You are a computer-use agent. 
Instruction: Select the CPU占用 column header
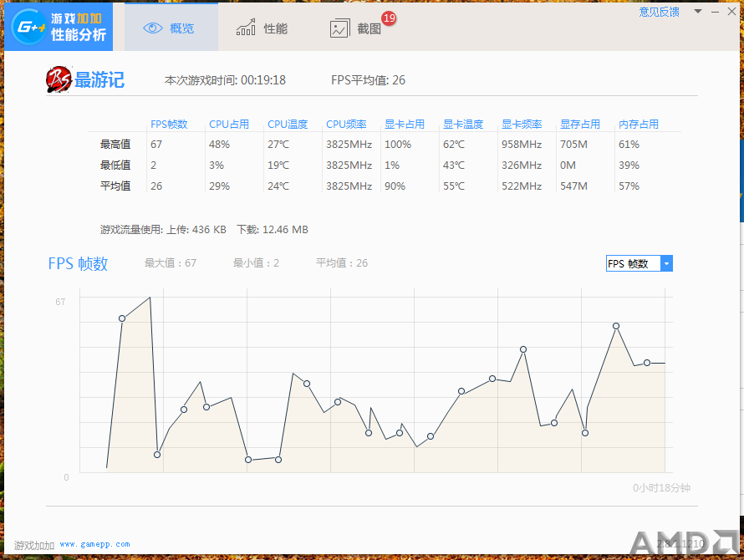point(229,125)
